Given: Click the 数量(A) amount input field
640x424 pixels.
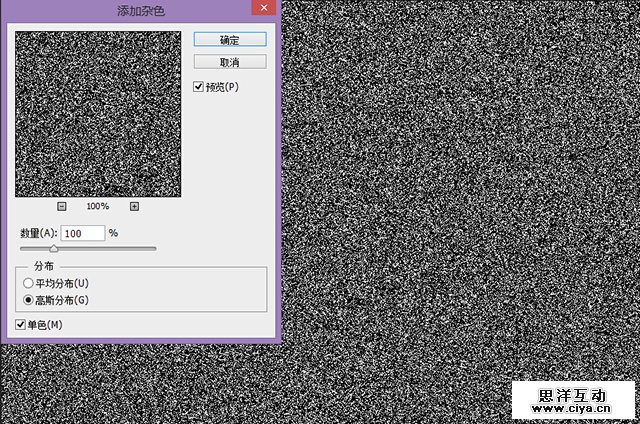Looking at the screenshot, I should click(x=83, y=233).
